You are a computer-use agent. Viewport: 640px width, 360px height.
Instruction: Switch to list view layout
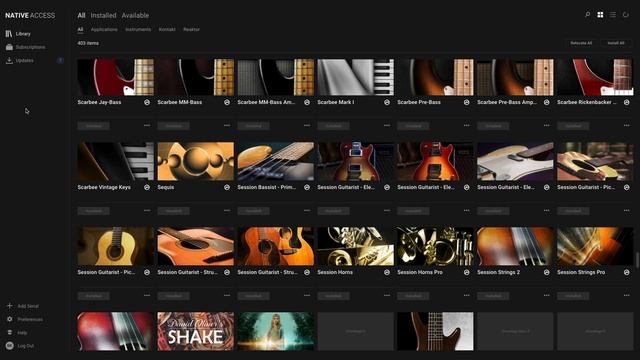(x=613, y=15)
